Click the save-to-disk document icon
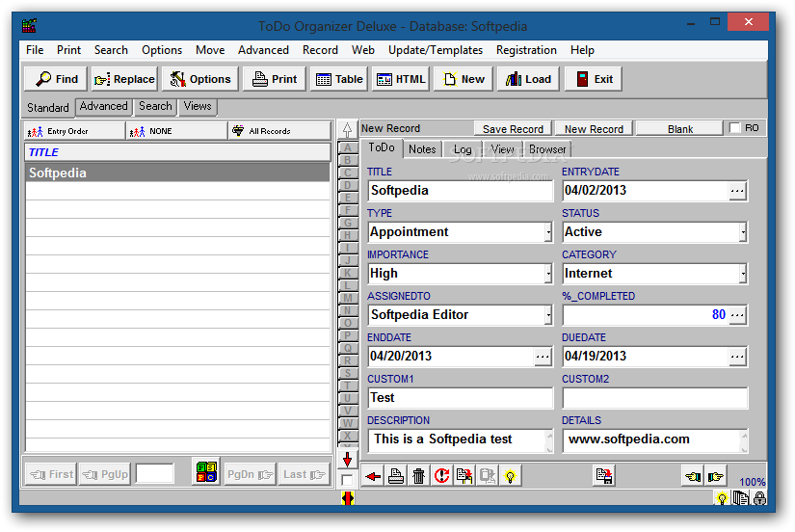Viewport: 795px width, 532px height. [x=604, y=476]
